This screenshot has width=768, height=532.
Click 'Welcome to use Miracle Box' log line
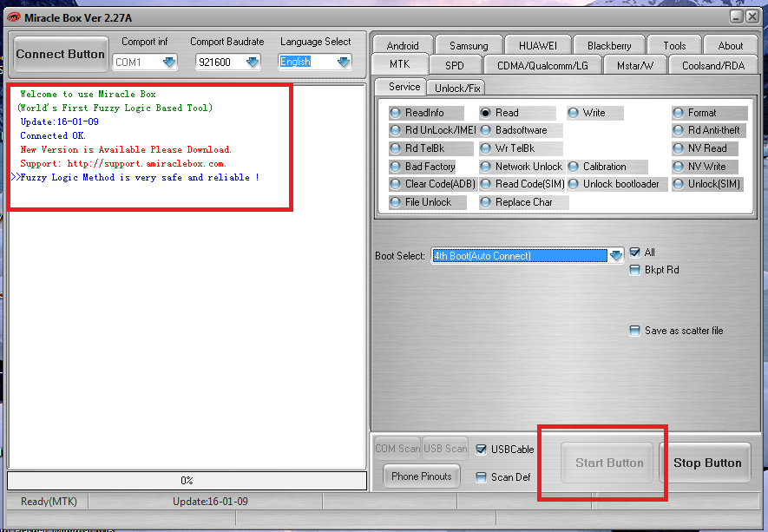88,94
